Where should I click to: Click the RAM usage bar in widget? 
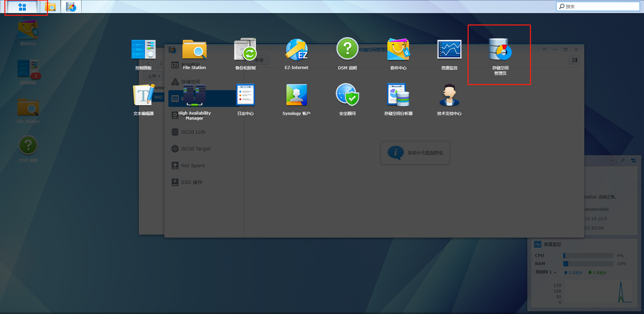pos(588,264)
